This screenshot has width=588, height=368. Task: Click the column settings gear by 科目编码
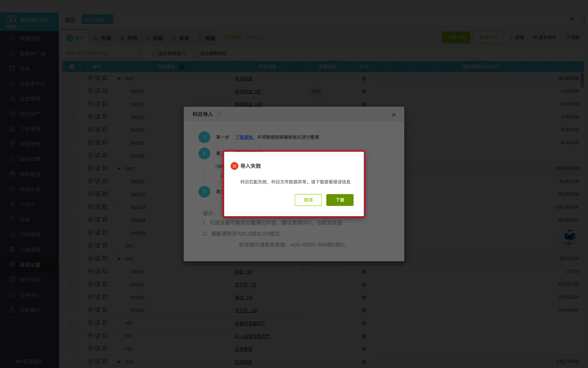click(x=182, y=67)
